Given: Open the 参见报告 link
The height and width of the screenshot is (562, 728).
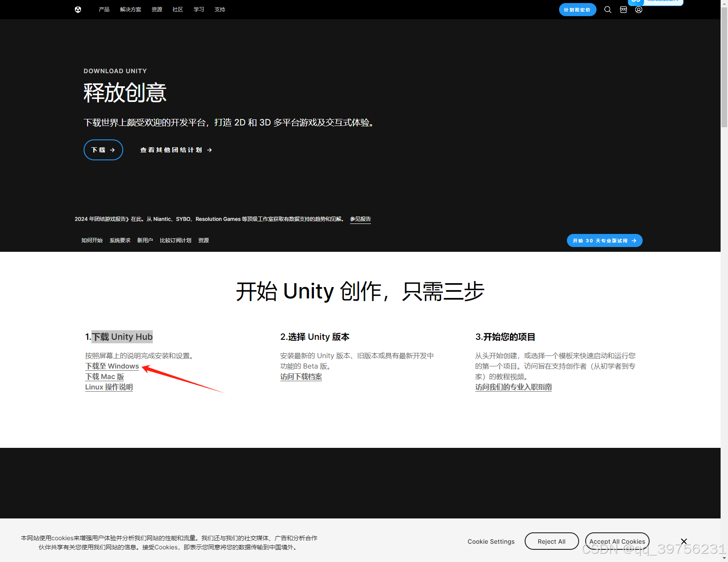Looking at the screenshot, I should 360,219.
